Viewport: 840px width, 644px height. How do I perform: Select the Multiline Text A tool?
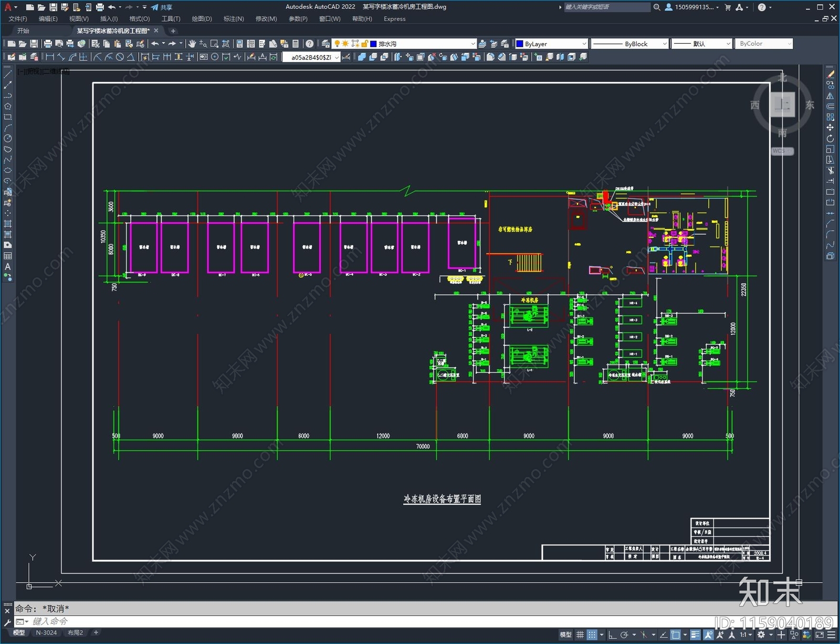pyautogui.click(x=7, y=267)
